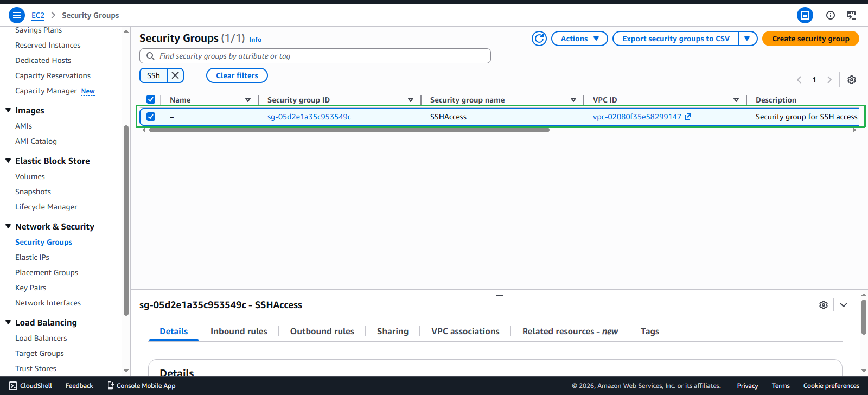Viewport: 868px width, 395px height.
Task: Toggle the split panel view icon
Action: pos(805,15)
